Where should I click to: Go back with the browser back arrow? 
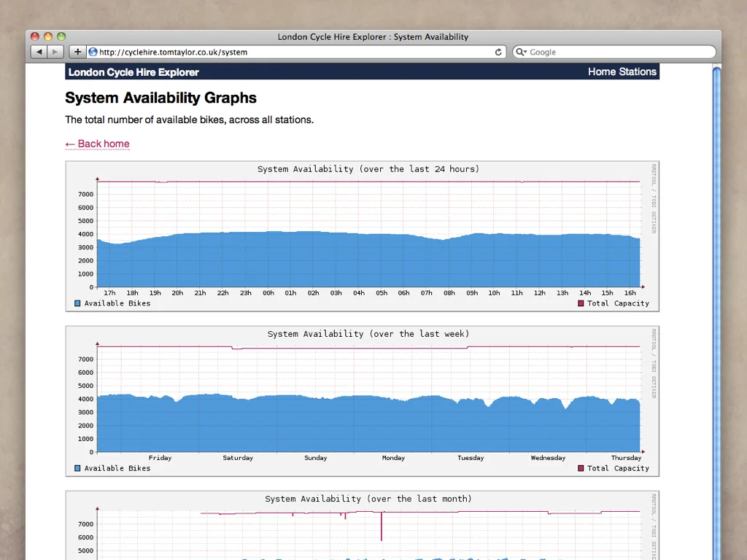[39, 52]
